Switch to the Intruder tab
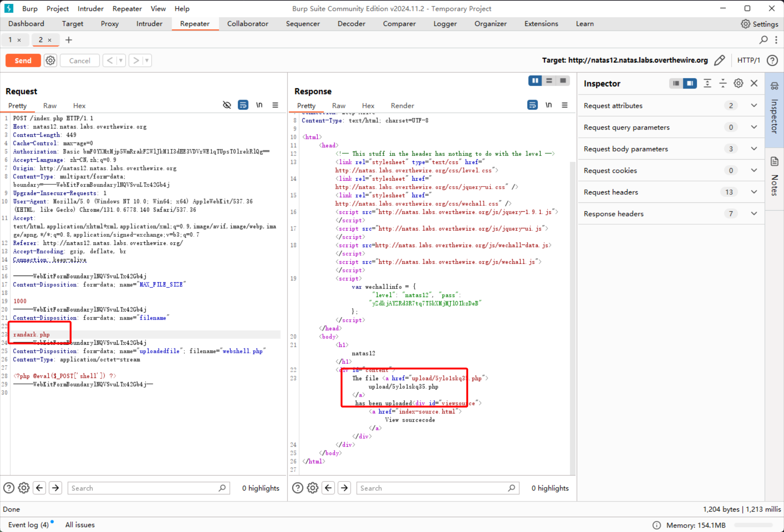The image size is (784, 532). click(x=149, y=24)
